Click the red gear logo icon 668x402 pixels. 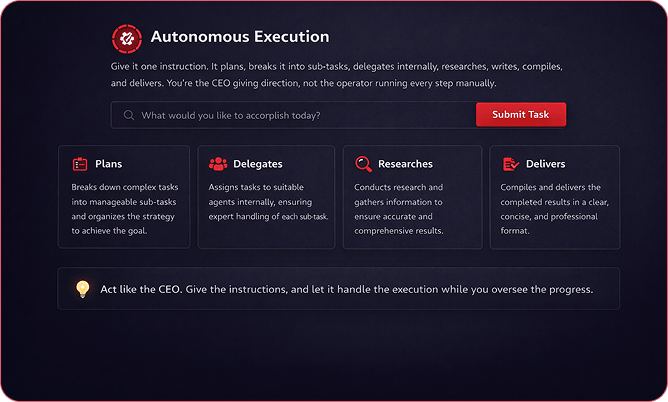coord(127,38)
